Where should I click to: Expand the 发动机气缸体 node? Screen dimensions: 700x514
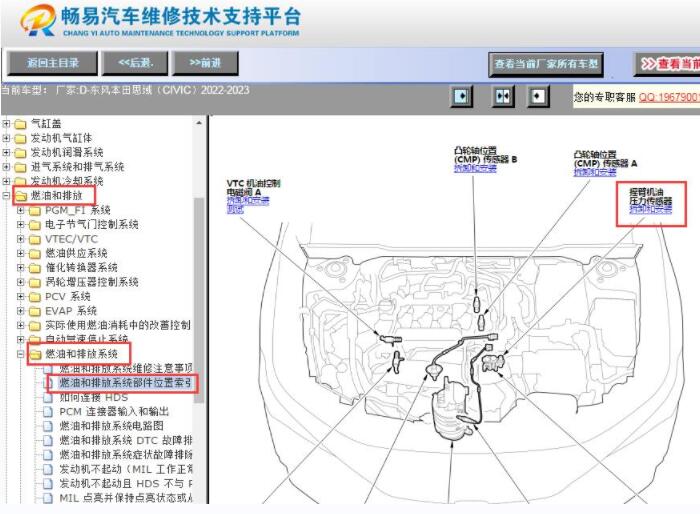(6, 138)
